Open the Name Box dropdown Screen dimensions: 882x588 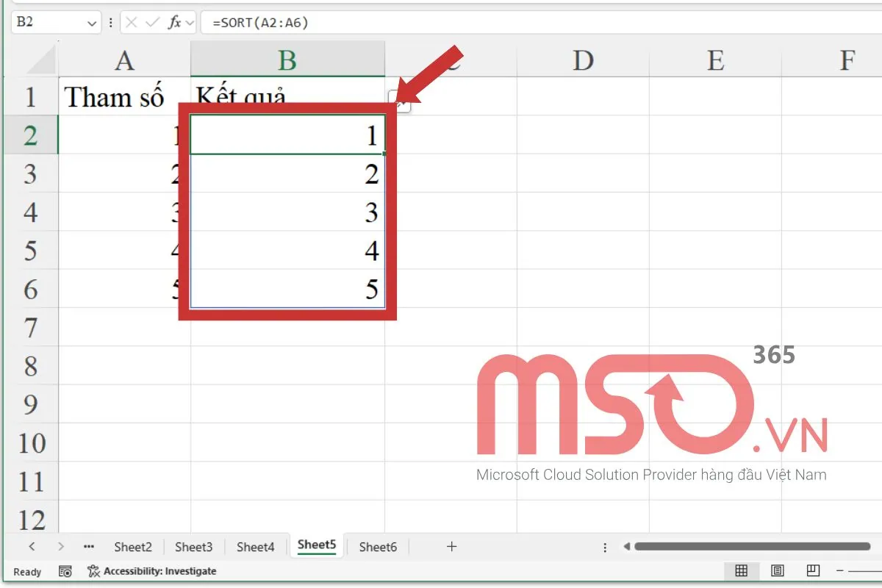pyautogui.click(x=91, y=22)
